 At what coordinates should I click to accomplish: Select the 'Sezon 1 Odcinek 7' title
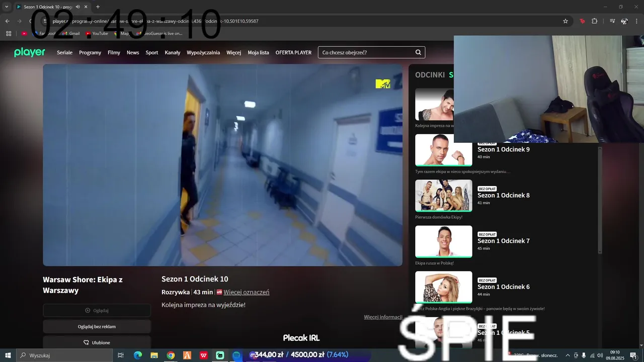tap(504, 241)
